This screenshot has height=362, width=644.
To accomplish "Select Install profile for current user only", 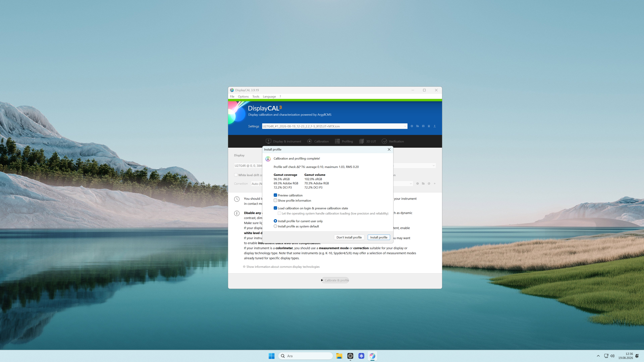I will (275, 221).
